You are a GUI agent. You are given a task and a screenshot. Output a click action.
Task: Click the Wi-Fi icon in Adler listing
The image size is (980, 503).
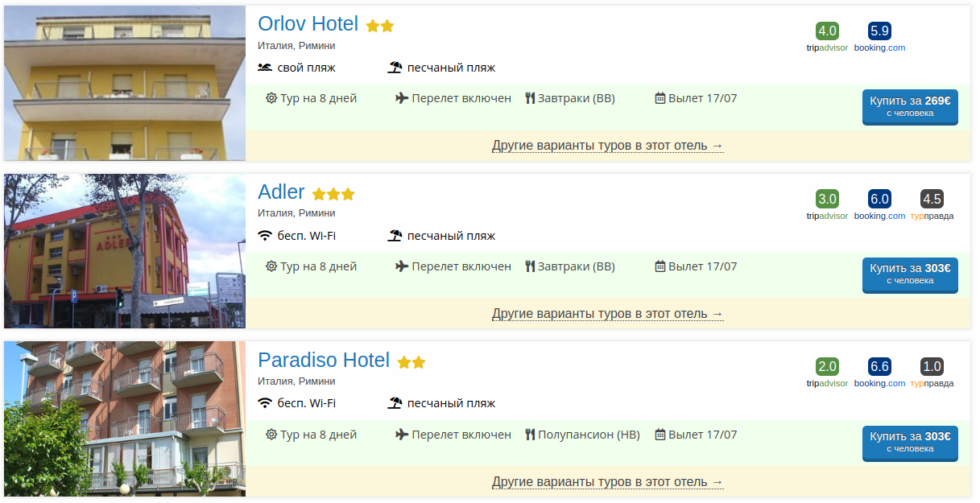265,236
